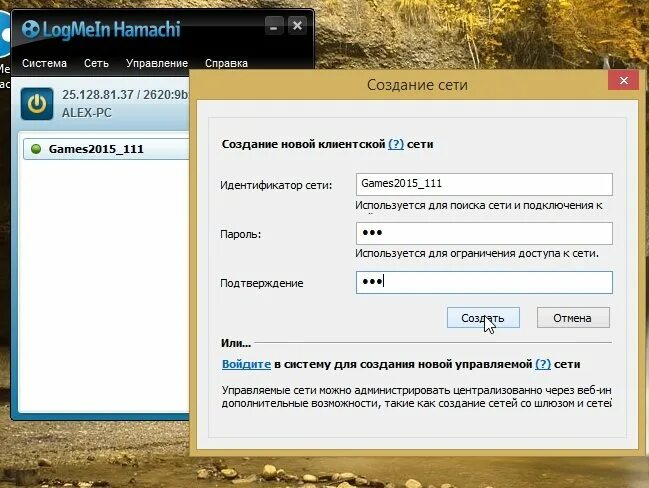The width and height of the screenshot is (649, 488).
Task: Click the IP address 25.128.81.37 text
Action: (x=98, y=95)
